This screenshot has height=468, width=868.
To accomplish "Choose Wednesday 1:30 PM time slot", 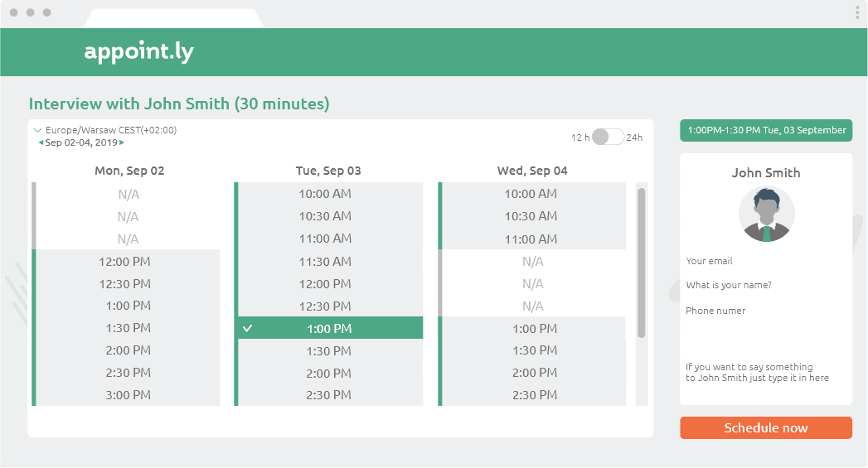I will tap(535, 351).
